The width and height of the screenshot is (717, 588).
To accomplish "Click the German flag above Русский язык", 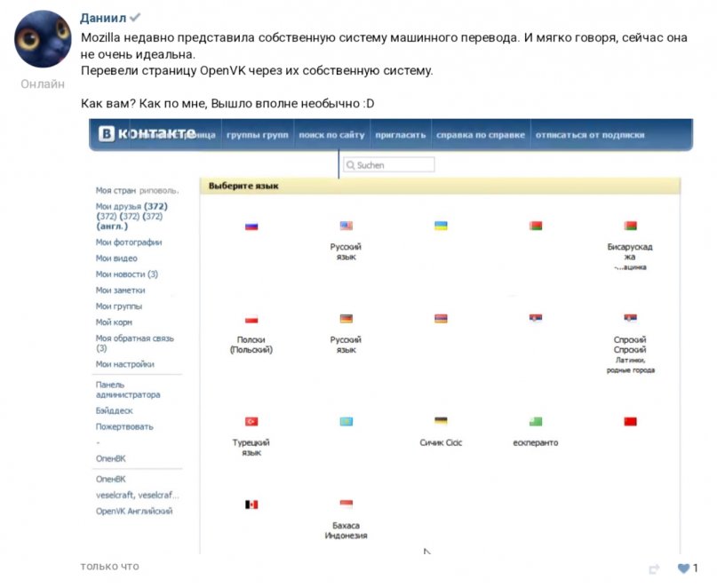I will [347, 318].
